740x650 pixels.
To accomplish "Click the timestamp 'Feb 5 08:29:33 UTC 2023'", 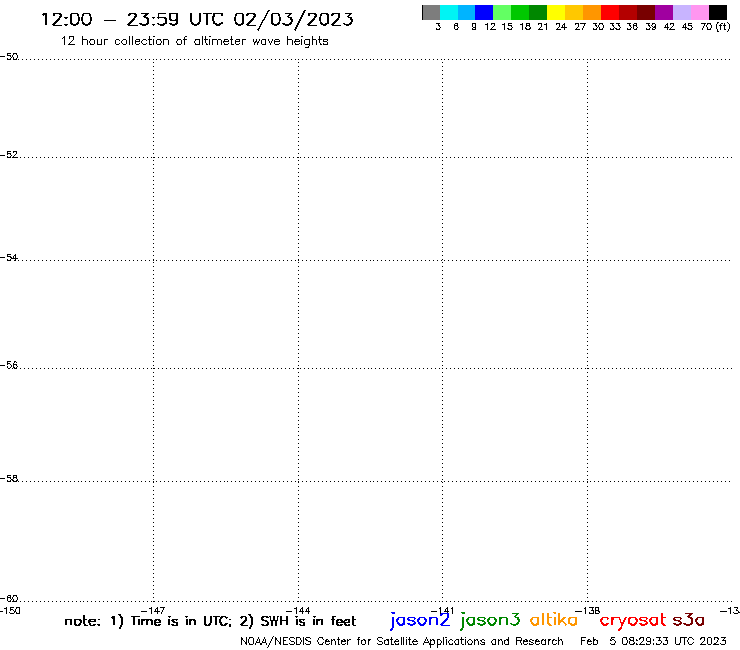I will [653, 641].
